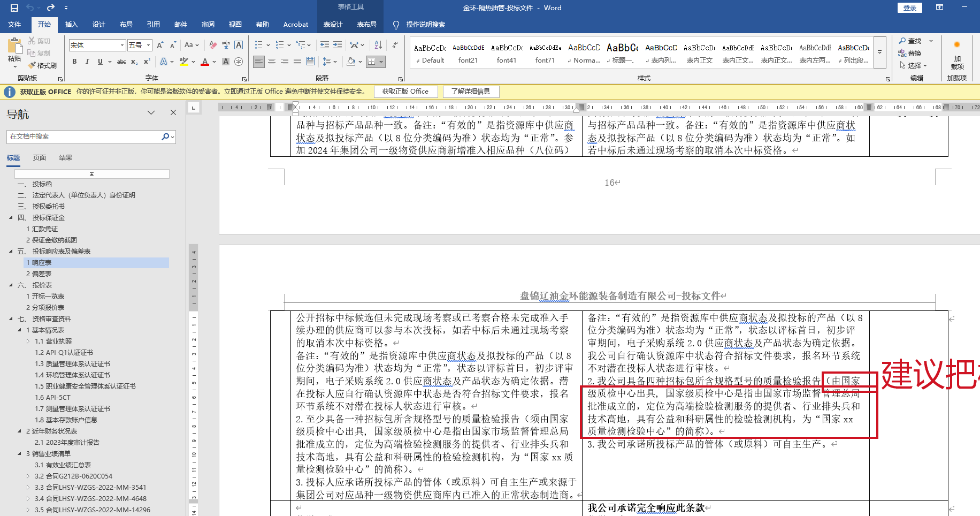Switch to the 页面 tab in navigation pane
The height and width of the screenshot is (516, 980).
(40, 158)
